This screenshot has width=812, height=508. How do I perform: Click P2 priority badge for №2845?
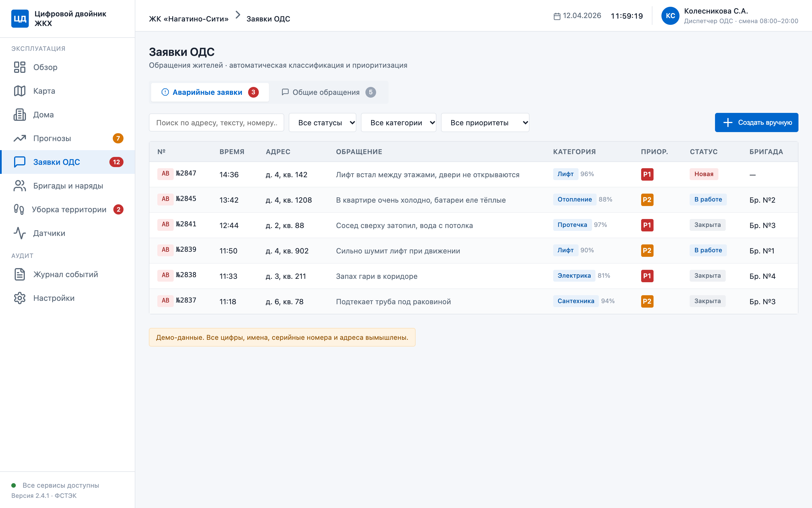647,200
